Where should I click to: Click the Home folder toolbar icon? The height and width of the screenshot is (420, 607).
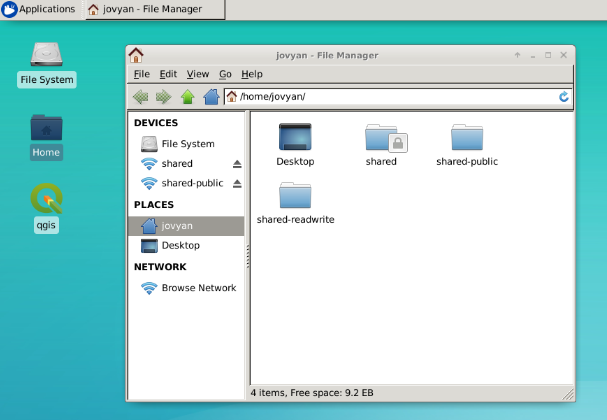click(211, 97)
